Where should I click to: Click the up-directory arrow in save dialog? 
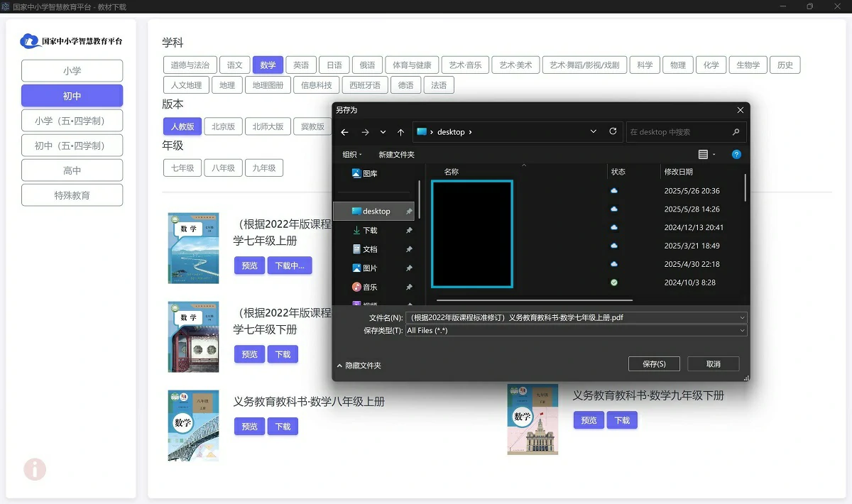[400, 132]
